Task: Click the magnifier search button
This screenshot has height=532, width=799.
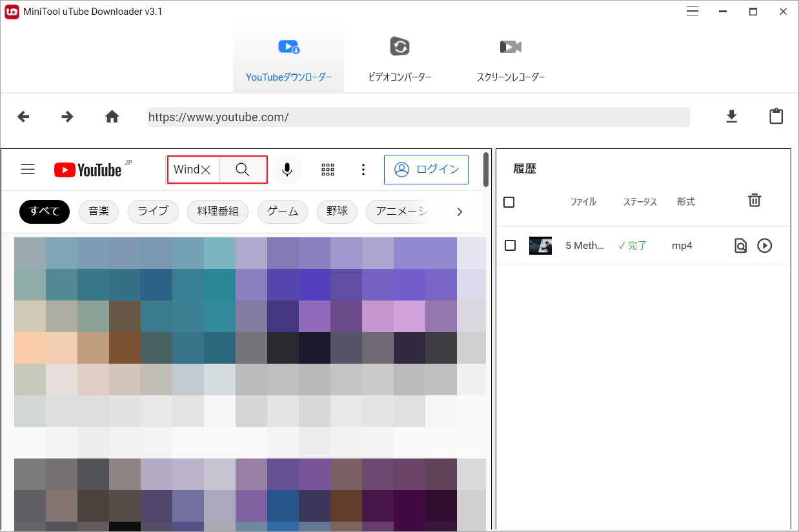Action: (x=243, y=170)
